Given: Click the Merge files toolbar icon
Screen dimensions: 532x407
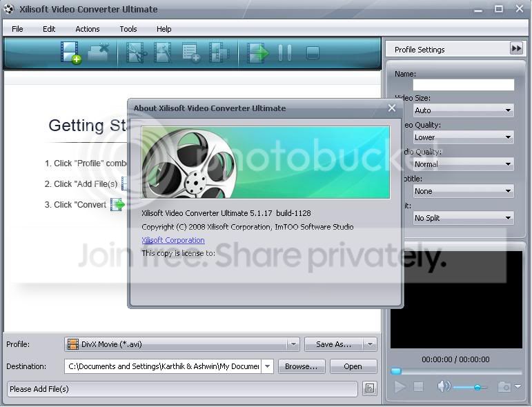Looking at the screenshot, I should [x=219, y=52].
